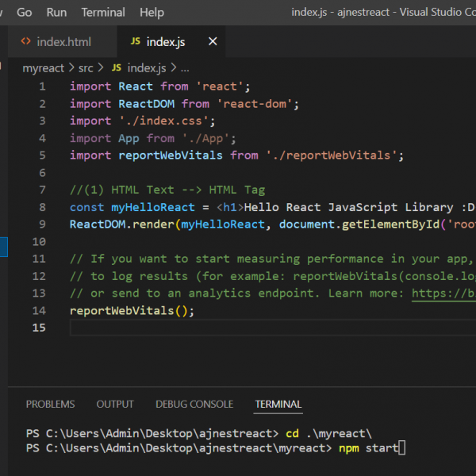Click line number 9 in the gutter
The width and height of the screenshot is (476, 476).
pos(42,224)
